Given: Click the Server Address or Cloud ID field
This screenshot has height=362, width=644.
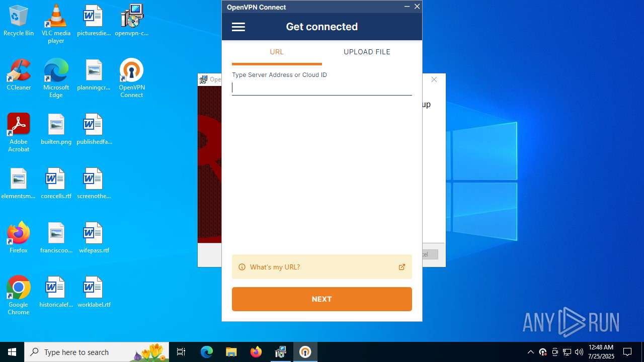Looking at the screenshot, I should coord(322,88).
